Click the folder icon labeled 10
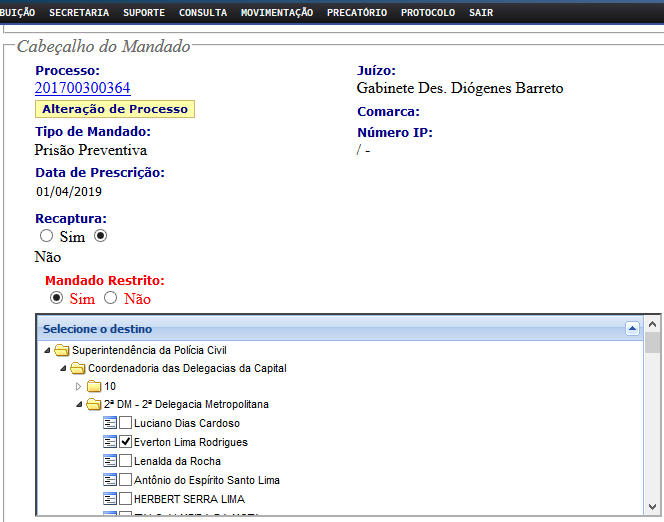664x522 pixels. point(94,386)
